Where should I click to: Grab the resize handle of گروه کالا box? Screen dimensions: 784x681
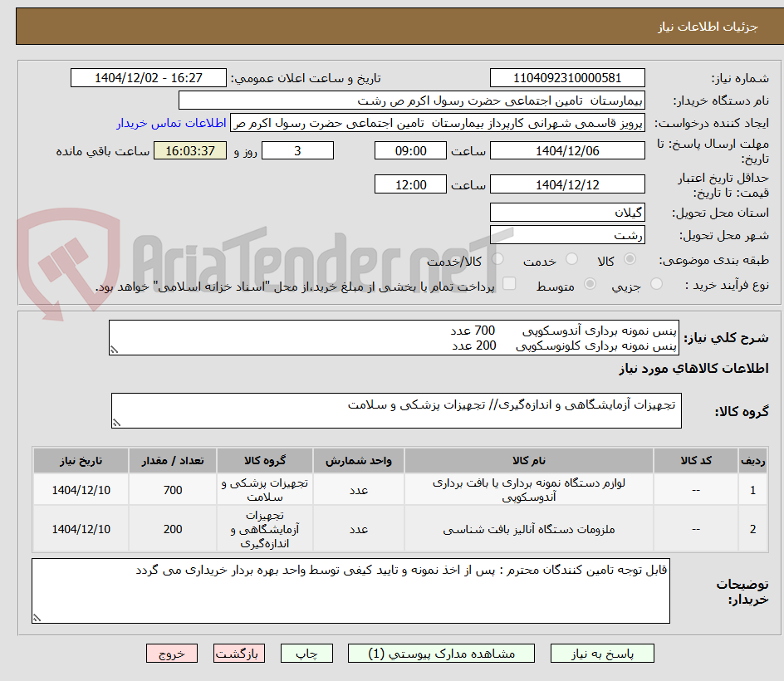pos(116,423)
